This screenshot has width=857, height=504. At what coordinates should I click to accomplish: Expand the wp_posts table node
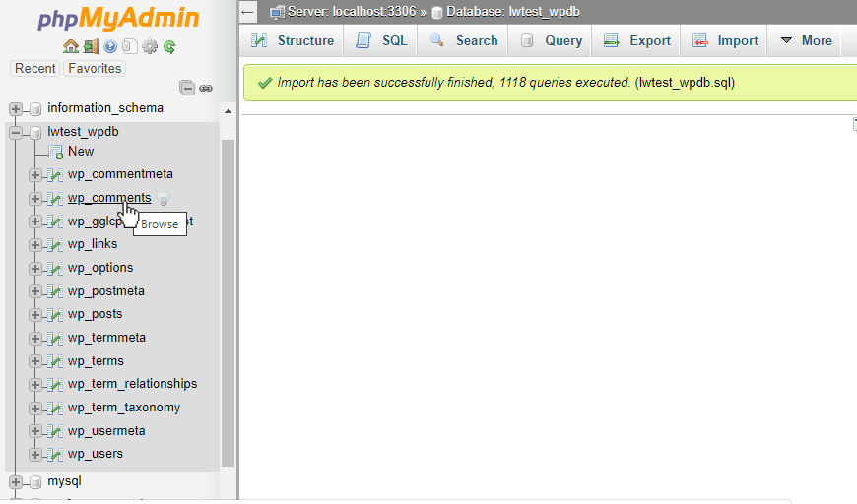pos(35,315)
